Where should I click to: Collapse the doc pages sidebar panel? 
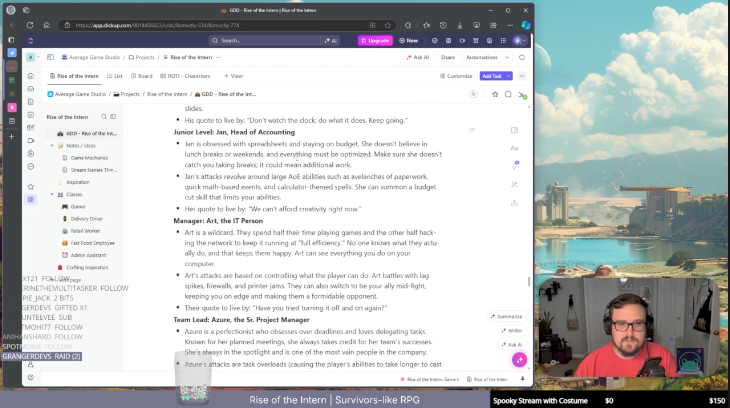113,117
